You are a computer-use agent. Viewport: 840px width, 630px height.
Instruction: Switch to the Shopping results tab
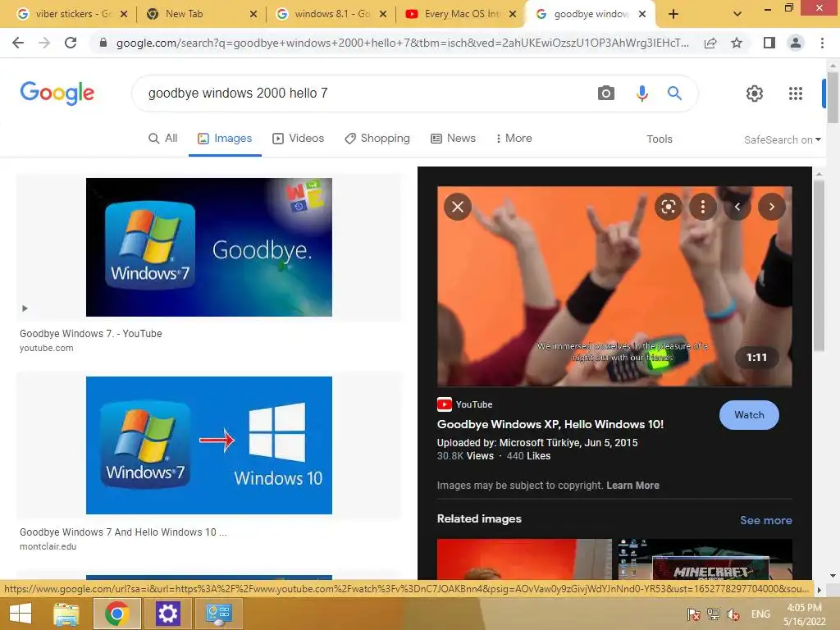(377, 138)
